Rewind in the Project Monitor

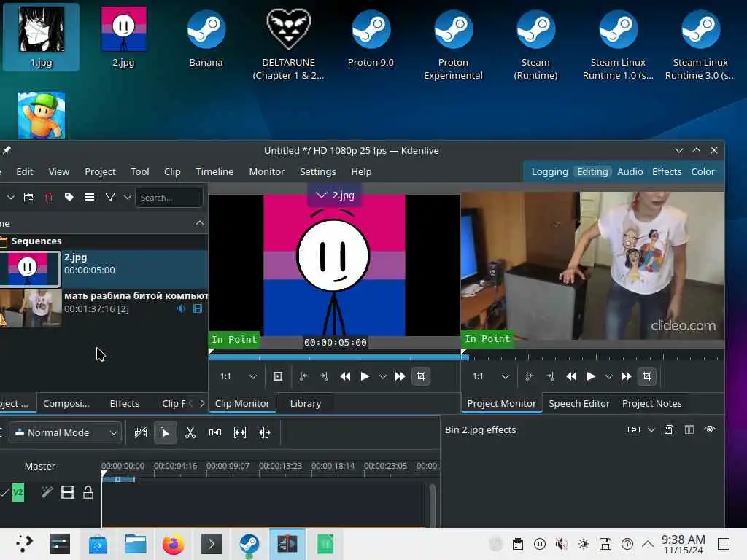(571, 377)
